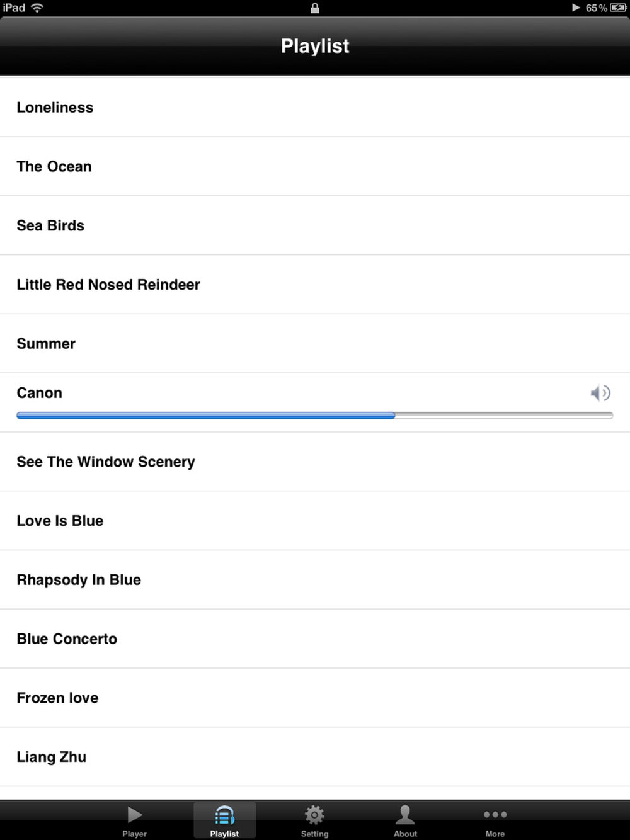Tap the speaker icon beside Canon
Screen dimensions: 630x840
600,393
